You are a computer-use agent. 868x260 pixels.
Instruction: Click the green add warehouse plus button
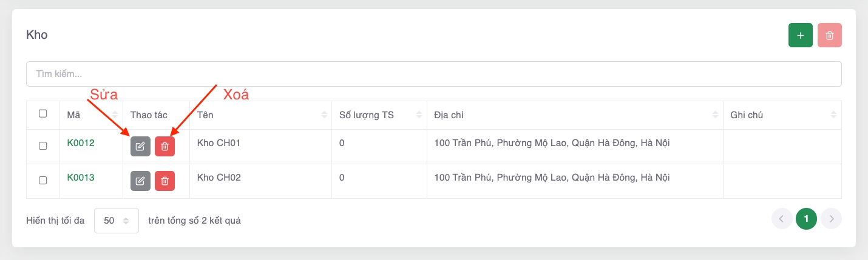(801, 35)
